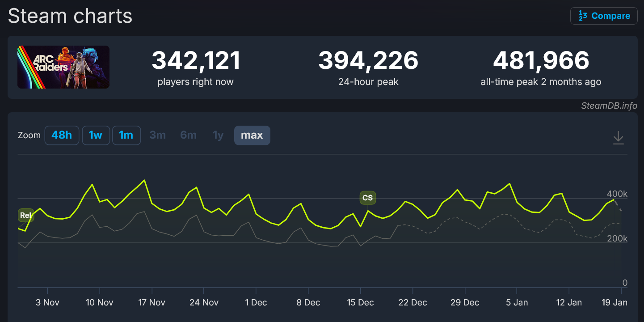
Task: Click the 17 Nov axis label
Action: tap(152, 303)
